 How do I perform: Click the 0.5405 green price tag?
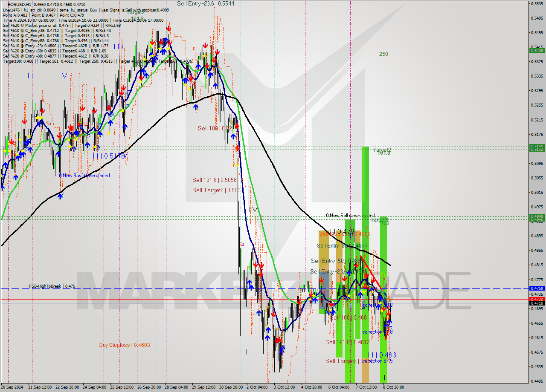point(537,50)
